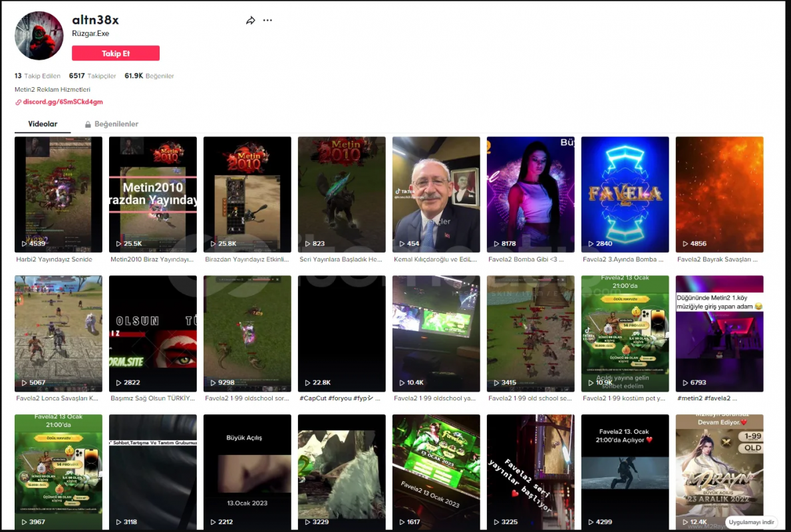Click the caption Harbi2 Yayındayız Senide
This screenshot has width=791, height=532.
tap(54, 259)
